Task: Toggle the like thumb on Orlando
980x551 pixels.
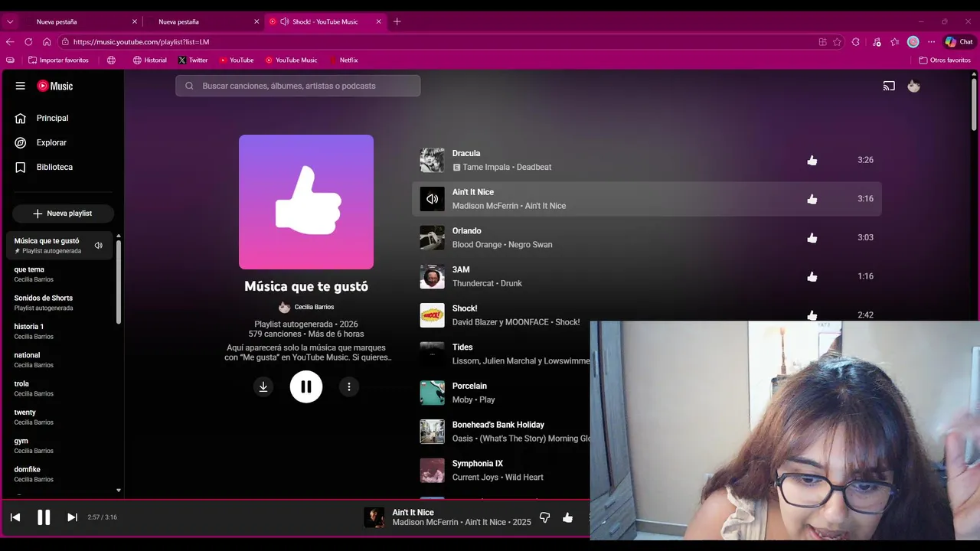Action: (812, 238)
